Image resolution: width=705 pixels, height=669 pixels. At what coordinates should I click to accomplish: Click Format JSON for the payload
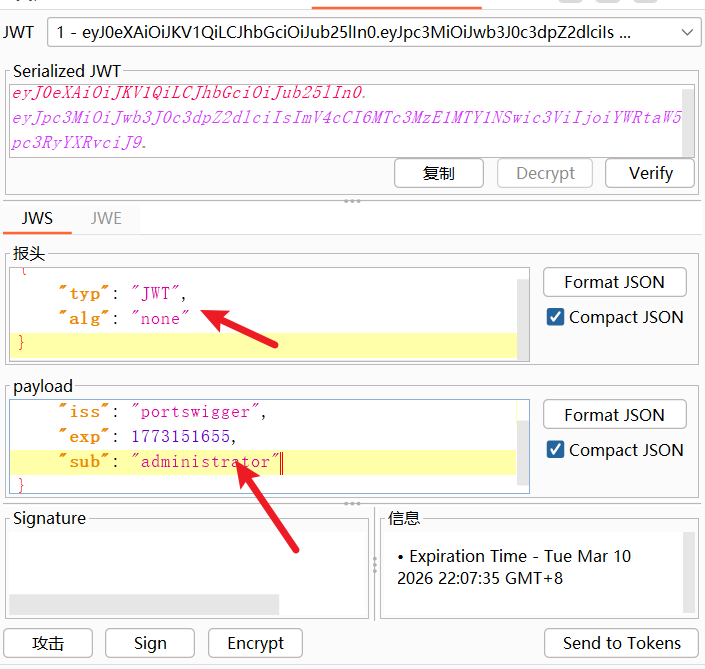point(614,415)
